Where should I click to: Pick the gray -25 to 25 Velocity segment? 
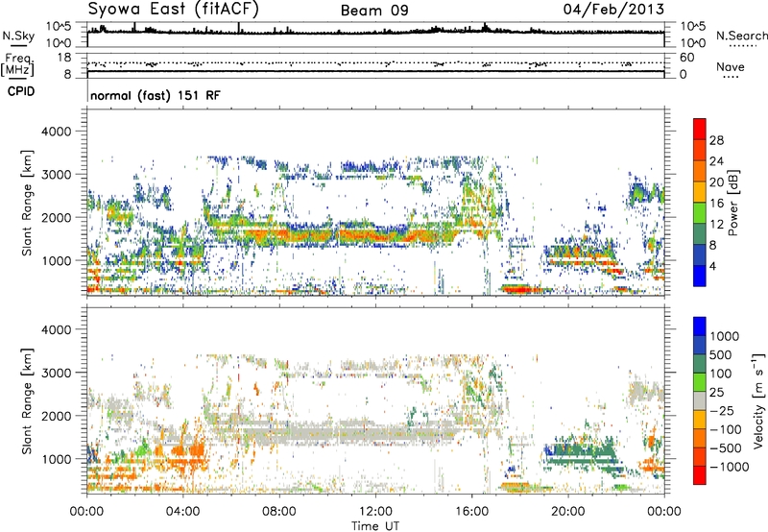tap(700, 400)
